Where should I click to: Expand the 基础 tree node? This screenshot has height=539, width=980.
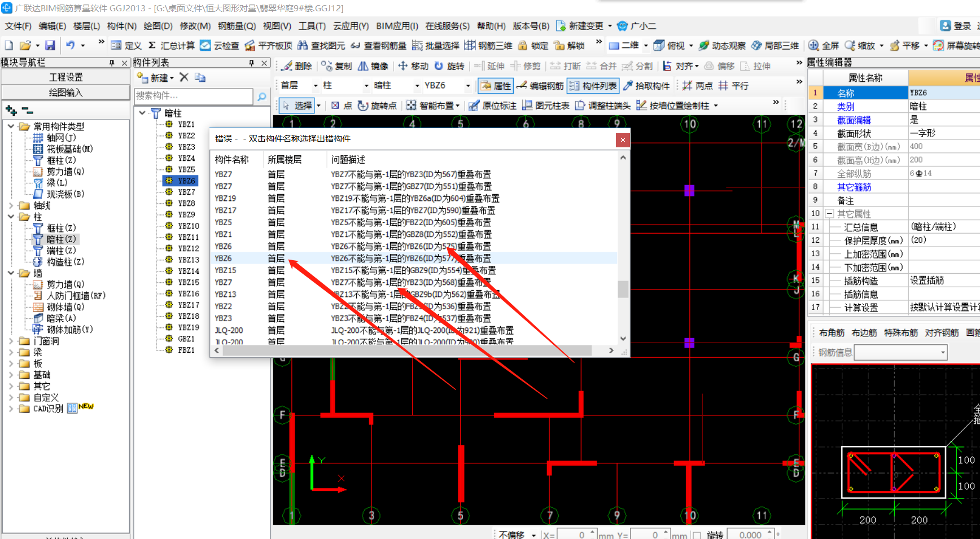pyautogui.click(x=11, y=375)
